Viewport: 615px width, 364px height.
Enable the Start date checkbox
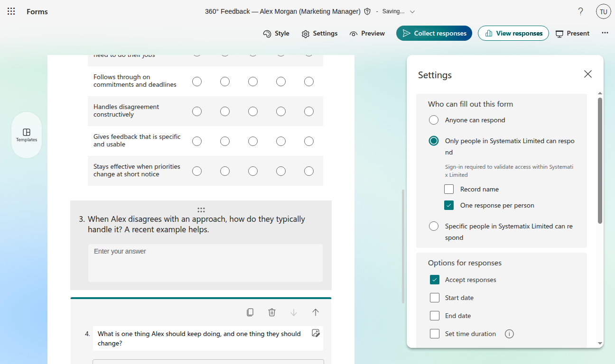[435, 298]
